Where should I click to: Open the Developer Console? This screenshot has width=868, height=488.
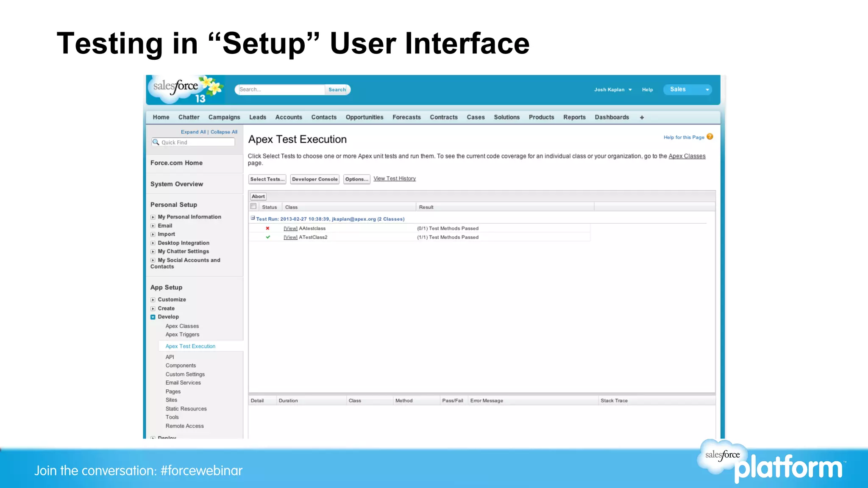click(x=315, y=179)
